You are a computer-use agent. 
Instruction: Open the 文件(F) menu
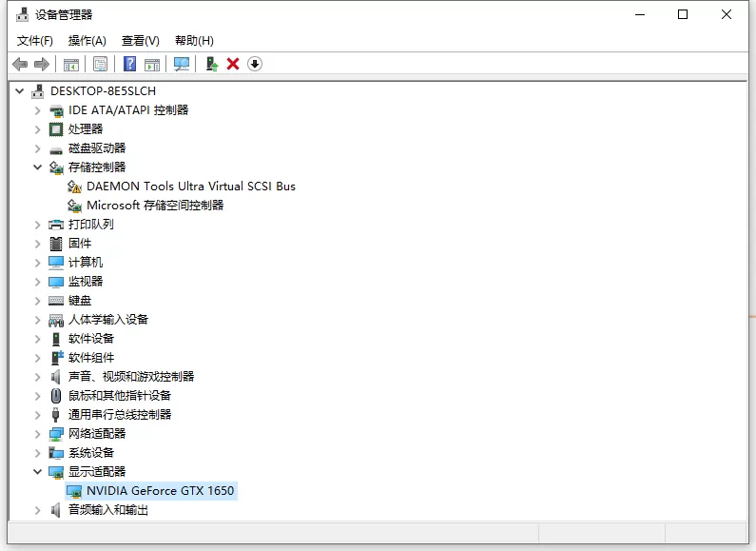(35, 41)
